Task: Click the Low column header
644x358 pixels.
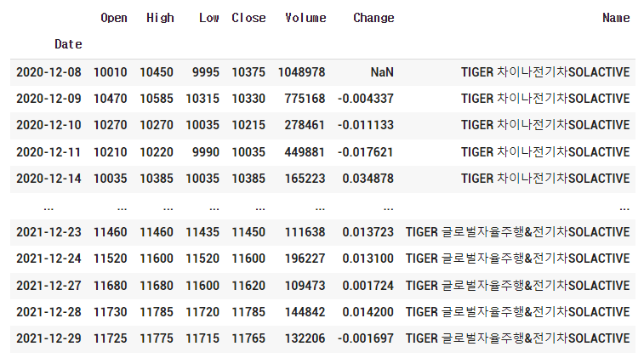Action: [x=208, y=18]
